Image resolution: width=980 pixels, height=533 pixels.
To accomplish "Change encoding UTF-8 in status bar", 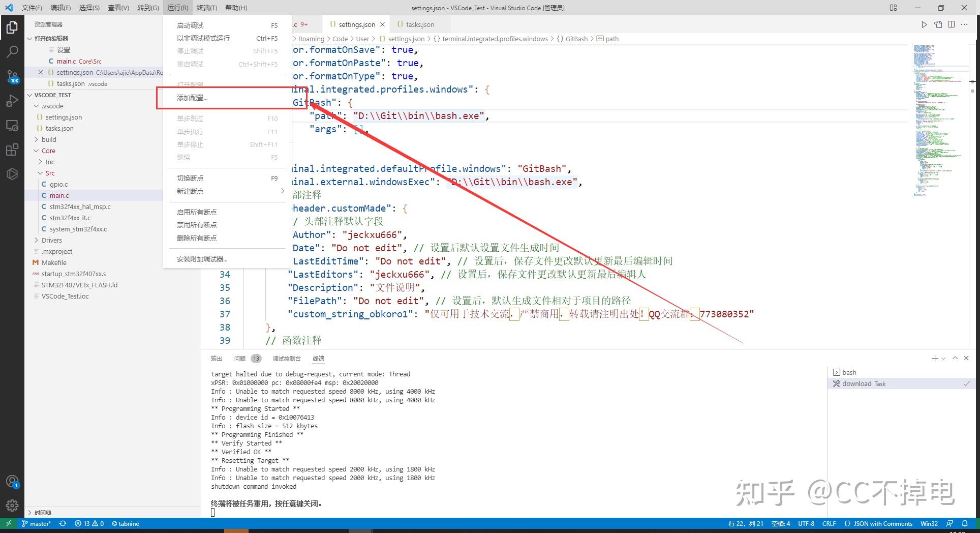I will [x=806, y=523].
